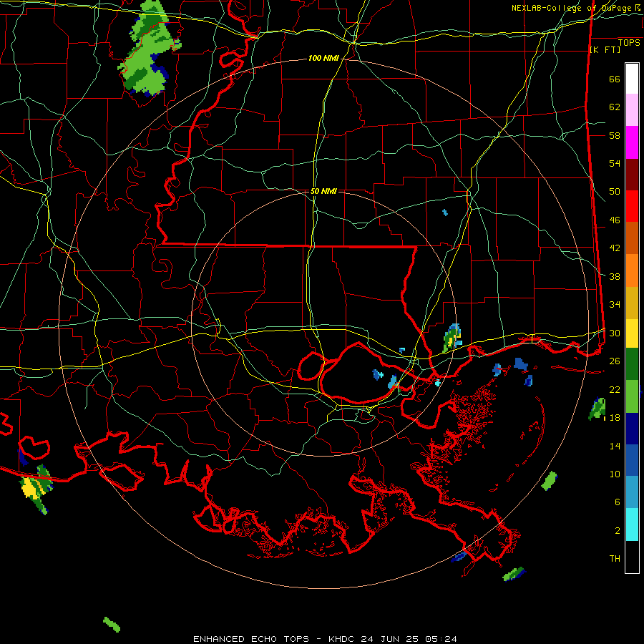
Task: Click the [K FT] units label
Action: 605,50
